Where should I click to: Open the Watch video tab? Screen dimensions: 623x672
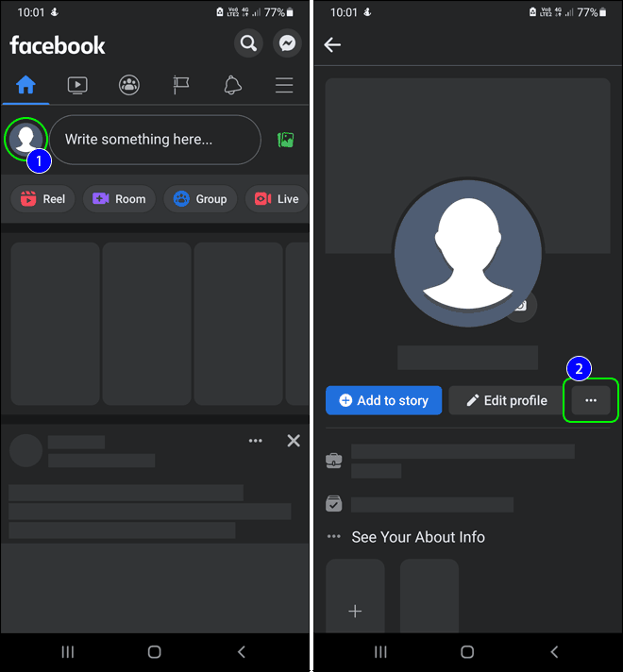[x=77, y=85]
